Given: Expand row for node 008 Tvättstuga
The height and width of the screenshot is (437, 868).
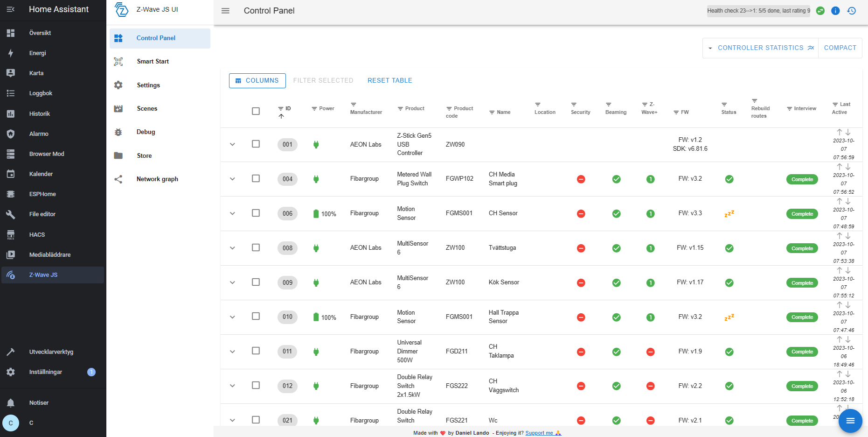Looking at the screenshot, I should pyautogui.click(x=232, y=248).
